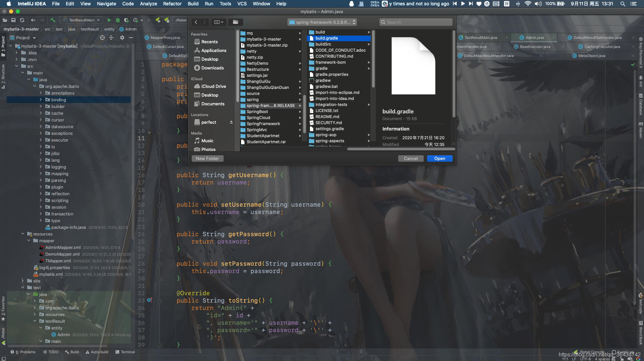The height and width of the screenshot is (361, 644).
Task: Select Applications in dialog sidebar
Action: 214,50
